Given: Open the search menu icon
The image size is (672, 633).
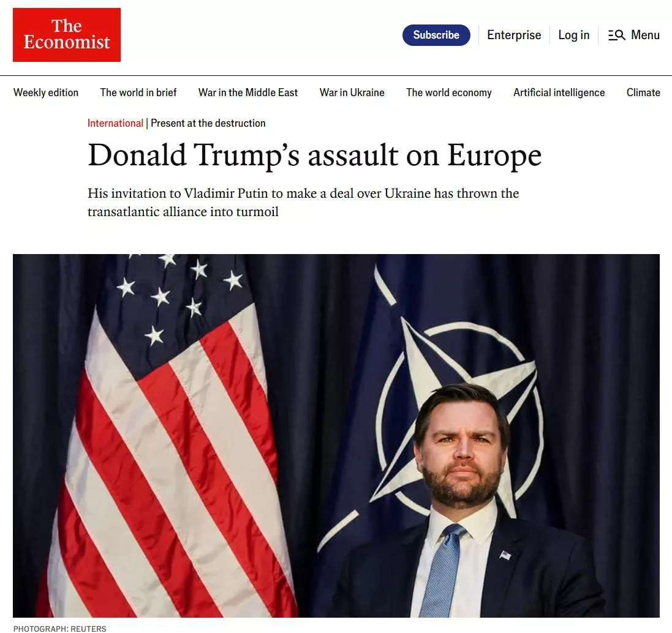Looking at the screenshot, I should tap(617, 35).
